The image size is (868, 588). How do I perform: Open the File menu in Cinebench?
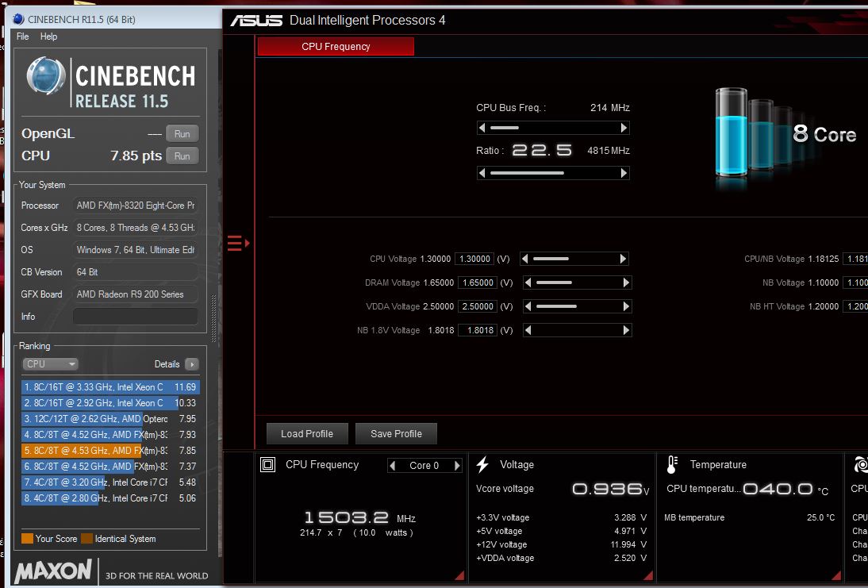[23, 37]
